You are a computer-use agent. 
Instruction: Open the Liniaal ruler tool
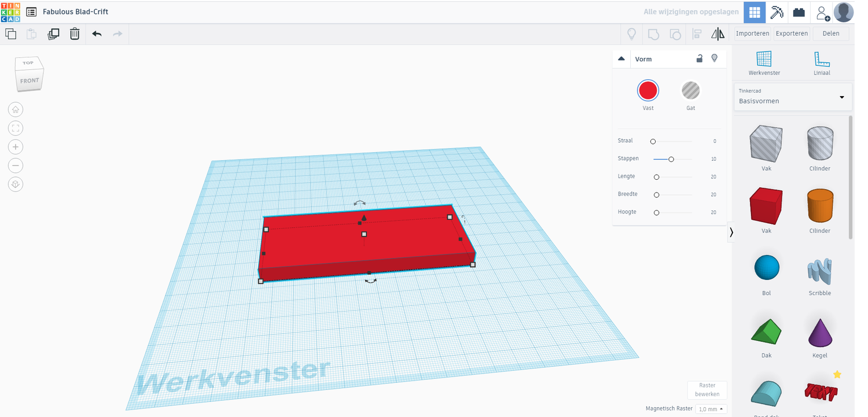click(821, 63)
